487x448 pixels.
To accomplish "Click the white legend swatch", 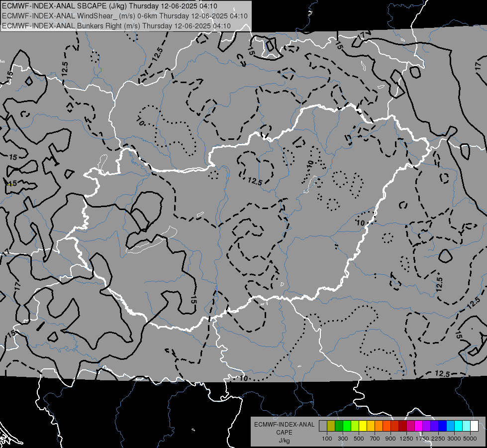I will tap(475, 426).
